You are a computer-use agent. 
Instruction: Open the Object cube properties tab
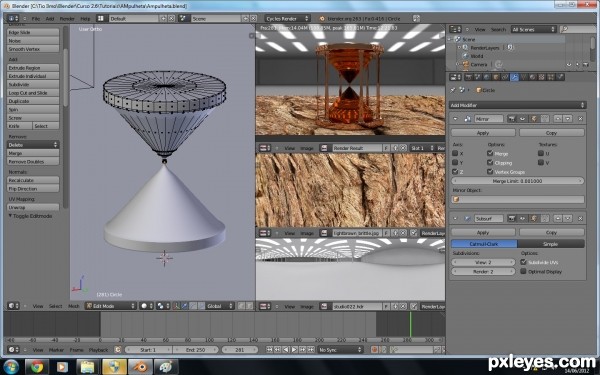click(x=496, y=77)
